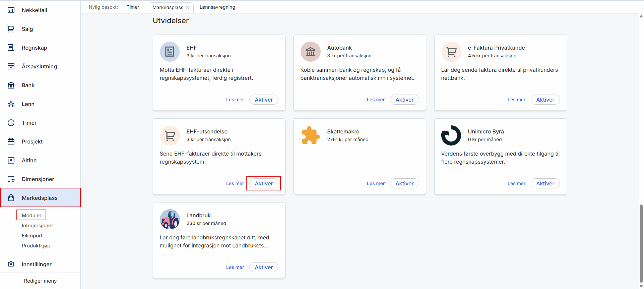The image size is (644, 289).
Task: Open Integrasjoner under Markedsplass
Action: tap(37, 226)
